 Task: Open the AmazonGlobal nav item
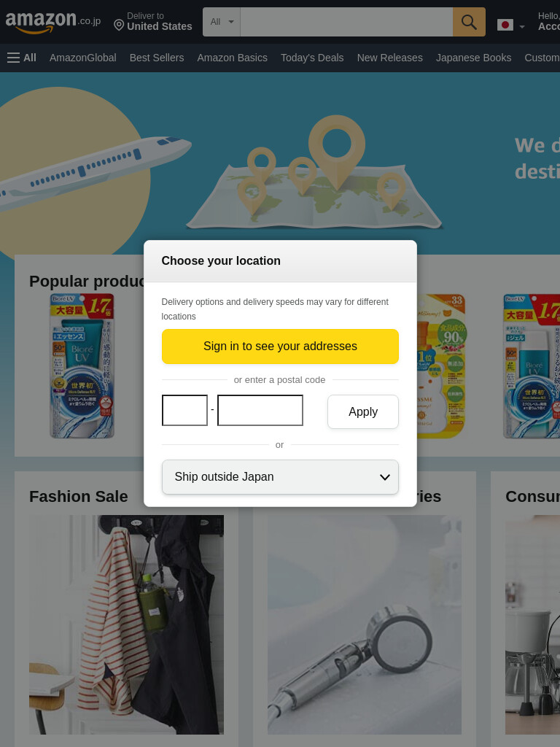coord(83,58)
